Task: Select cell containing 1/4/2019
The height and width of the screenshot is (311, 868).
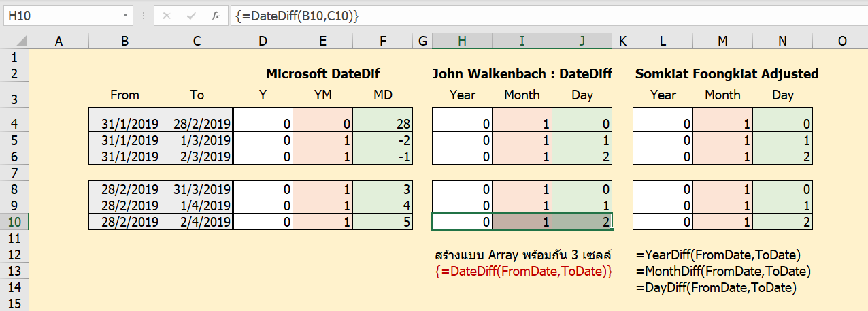Action: (x=197, y=205)
